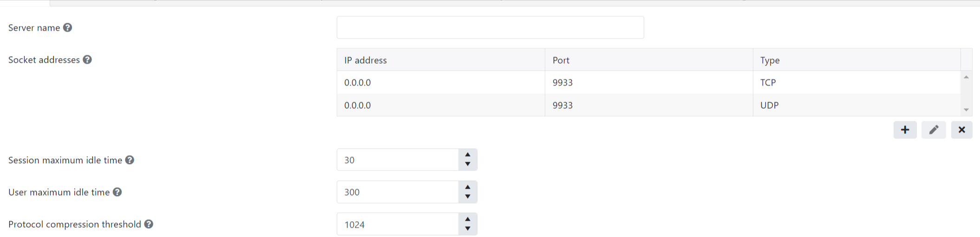Click the Socket addresses help icon
This screenshot has width=980, height=237.
point(87,60)
